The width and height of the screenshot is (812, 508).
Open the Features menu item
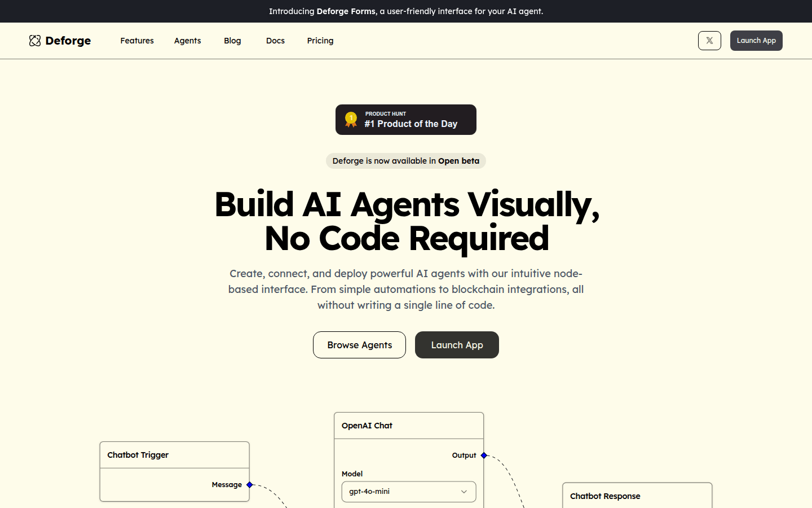137,41
